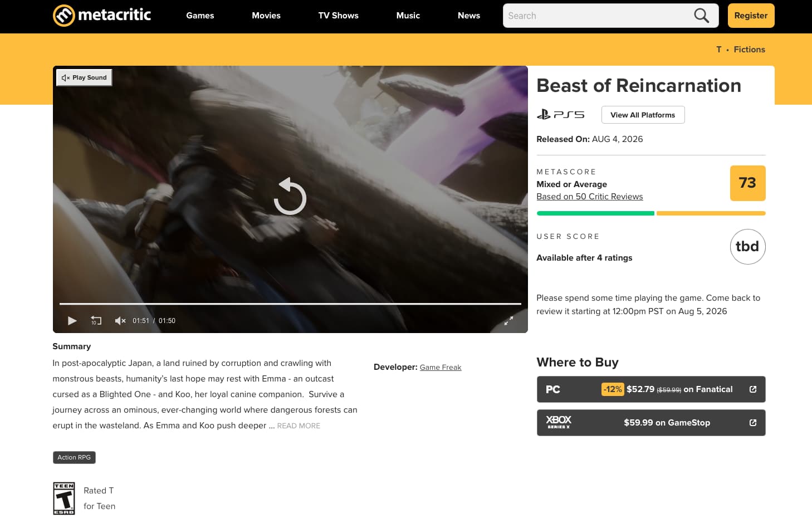Image resolution: width=812 pixels, height=528 pixels.
Task: Click the 73 Metascore badge
Action: click(747, 183)
